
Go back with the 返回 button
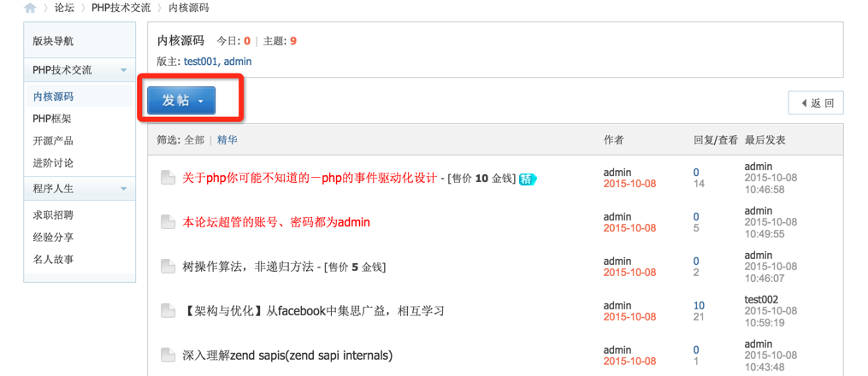click(816, 103)
